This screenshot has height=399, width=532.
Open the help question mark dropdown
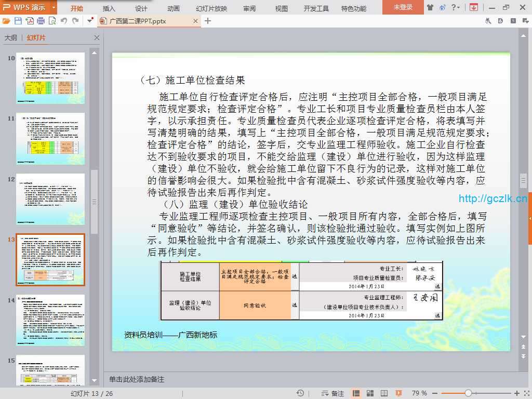pos(455,8)
